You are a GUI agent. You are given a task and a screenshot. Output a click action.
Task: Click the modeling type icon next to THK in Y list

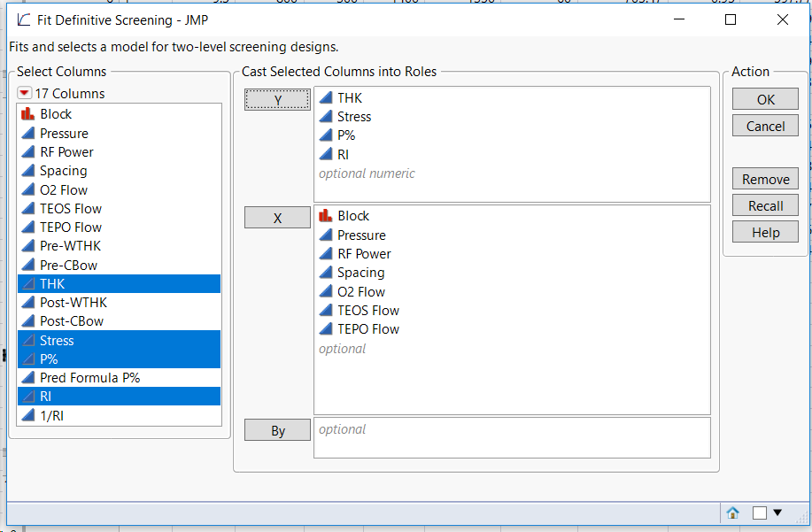[324, 97]
